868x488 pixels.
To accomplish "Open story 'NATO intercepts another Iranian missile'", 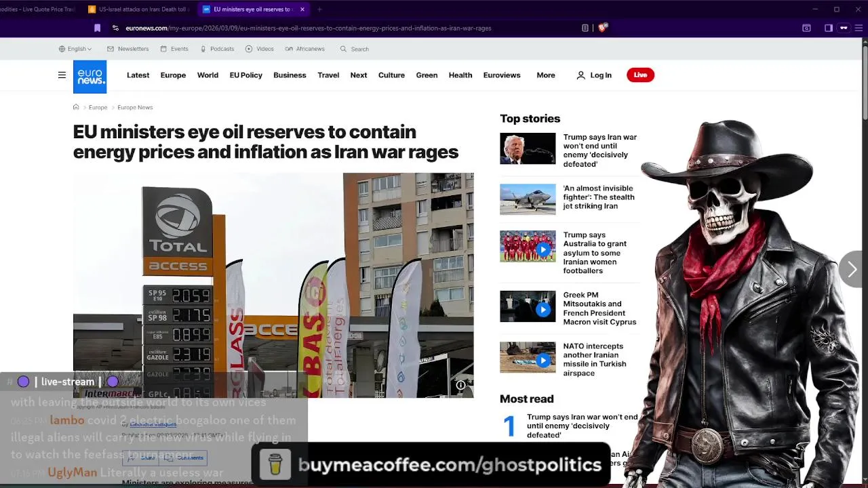I will pyautogui.click(x=595, y=359).
